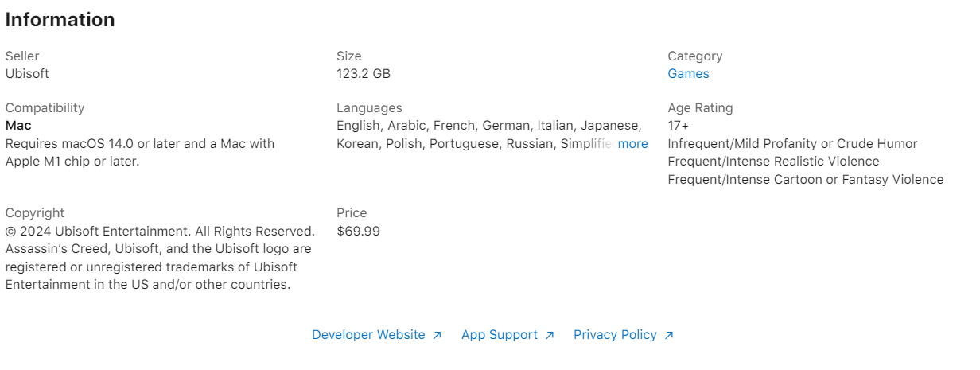The height and width of the screenshot is (370, 980).
Task: Click the 123.2 GB size value
Action: click(x=364, y=74)
